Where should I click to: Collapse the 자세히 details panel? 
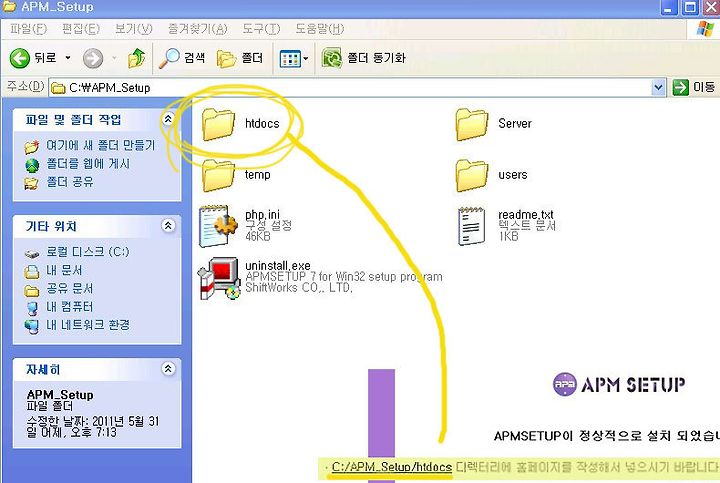(168, 369)
